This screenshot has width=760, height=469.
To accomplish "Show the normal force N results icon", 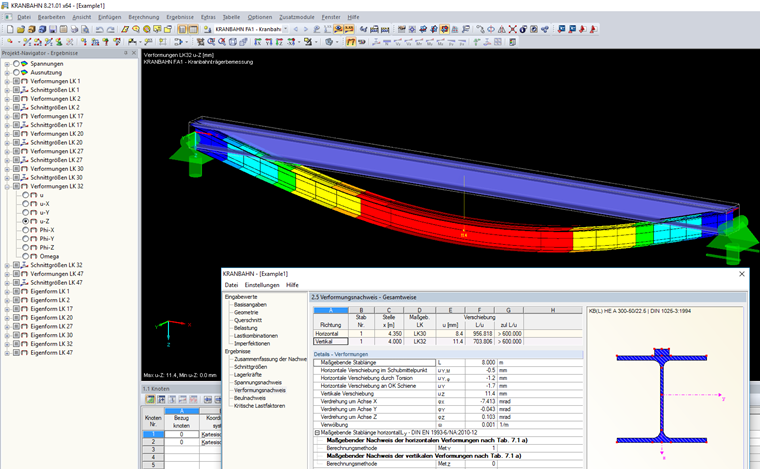I will 387,42.
